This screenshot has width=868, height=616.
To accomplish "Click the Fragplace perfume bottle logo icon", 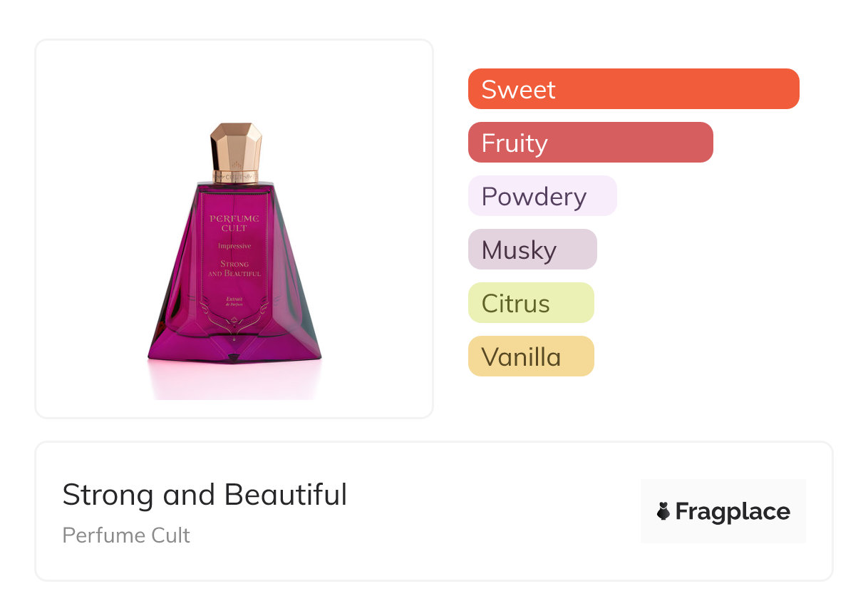I will tap(663, 511).
